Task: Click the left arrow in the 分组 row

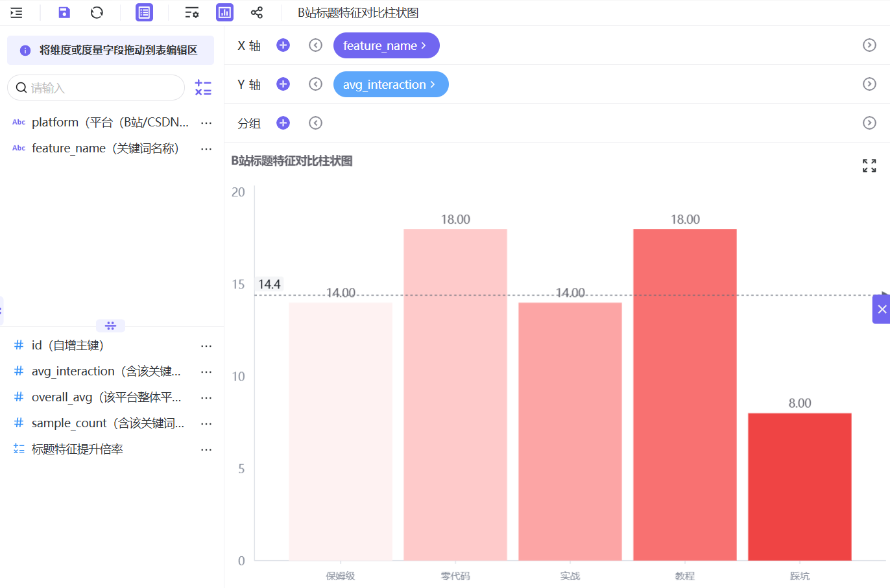Action: click(x=315, y=123)
